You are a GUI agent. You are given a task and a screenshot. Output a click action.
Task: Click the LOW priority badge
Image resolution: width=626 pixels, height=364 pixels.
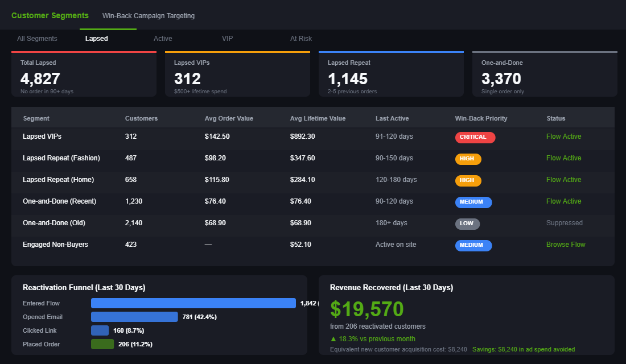[x=467, y=224]
